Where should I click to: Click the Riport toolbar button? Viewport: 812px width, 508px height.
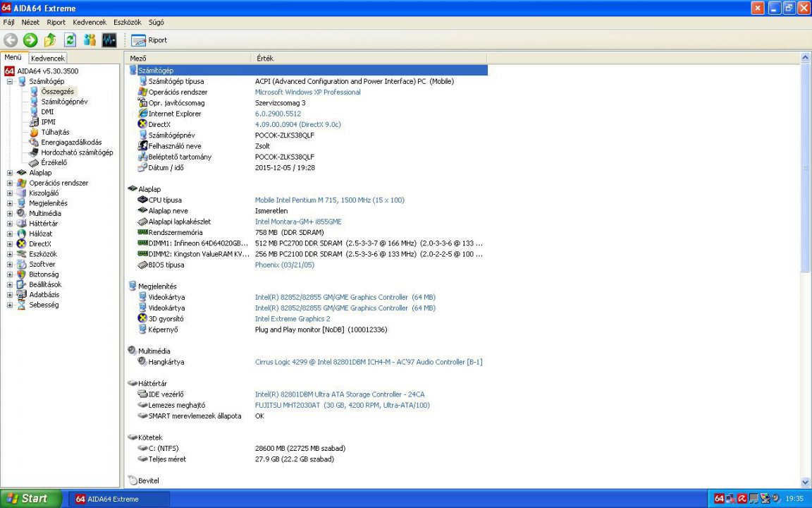pyautogui.click(x=149, y=40)
